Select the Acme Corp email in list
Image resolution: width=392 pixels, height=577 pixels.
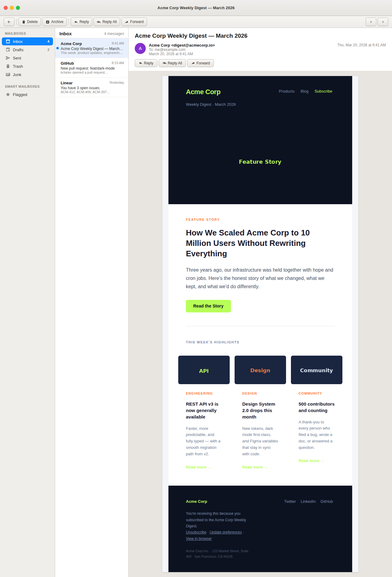pyautogui.click(x=92, y=48)
